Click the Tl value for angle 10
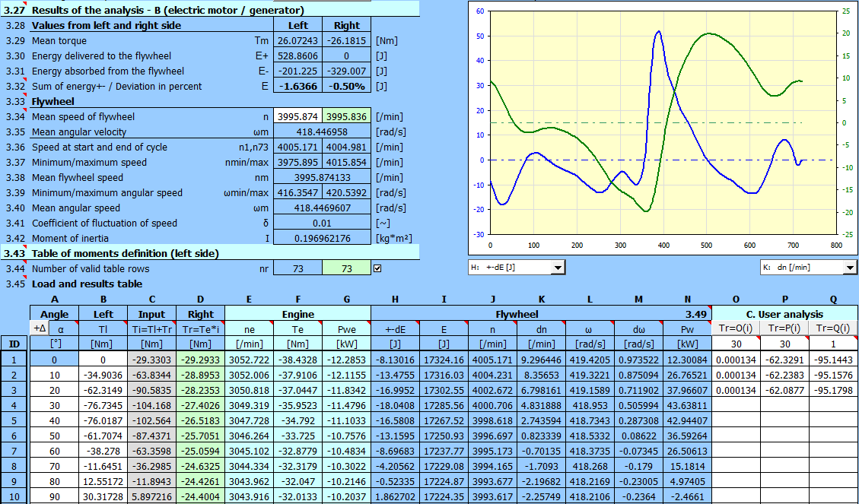 tap(102, 374)
